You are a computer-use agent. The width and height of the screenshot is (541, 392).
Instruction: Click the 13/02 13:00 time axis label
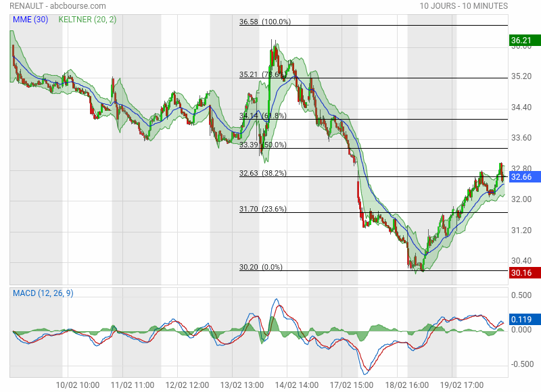(x=242, y=385)
